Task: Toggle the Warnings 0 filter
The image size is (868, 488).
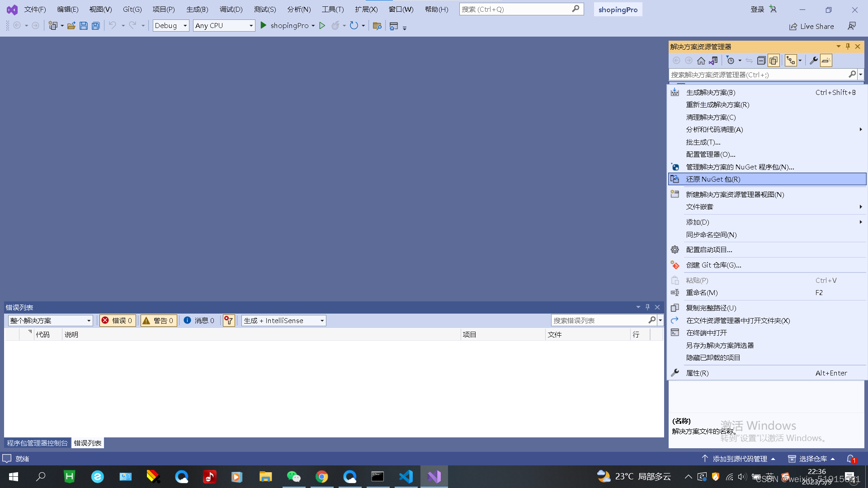Action: [159, 320]
